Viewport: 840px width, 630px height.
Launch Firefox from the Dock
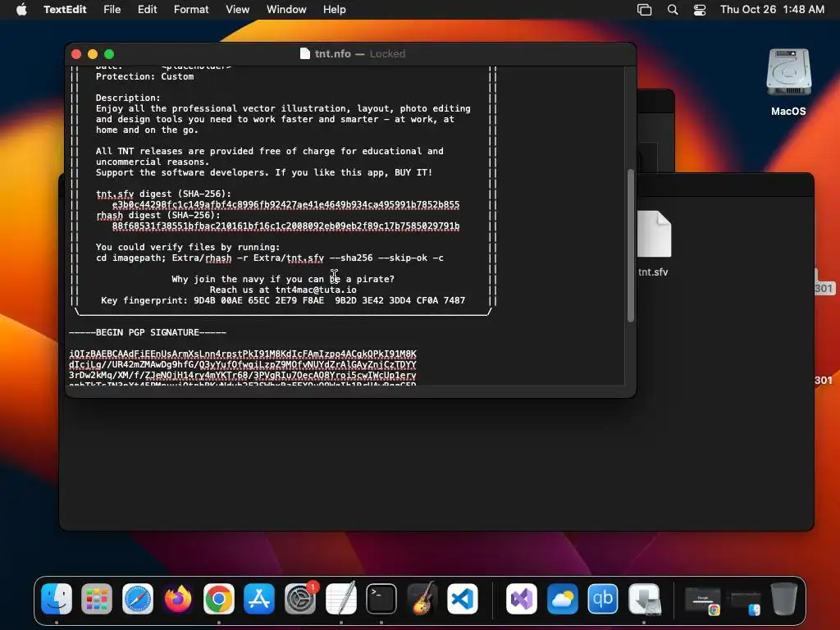click(178, 599)
